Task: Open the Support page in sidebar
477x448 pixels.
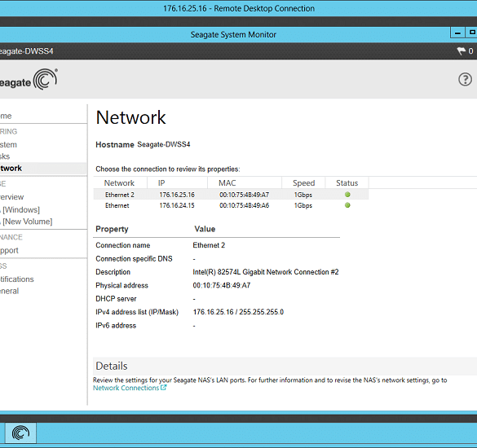Action: [x=9, y=250]
